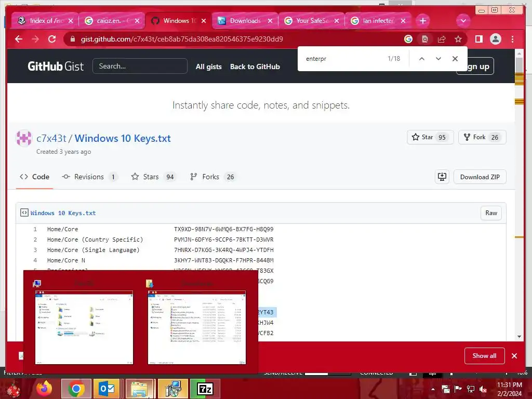Open the left File Explorer window preview
The image size is (532, 399).
[84, 327]
